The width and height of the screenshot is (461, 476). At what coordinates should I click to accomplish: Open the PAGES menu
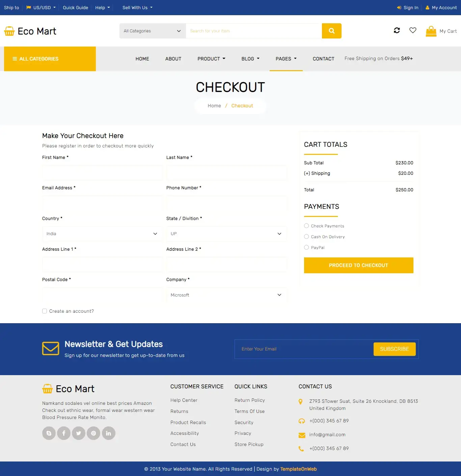(286, 59)
